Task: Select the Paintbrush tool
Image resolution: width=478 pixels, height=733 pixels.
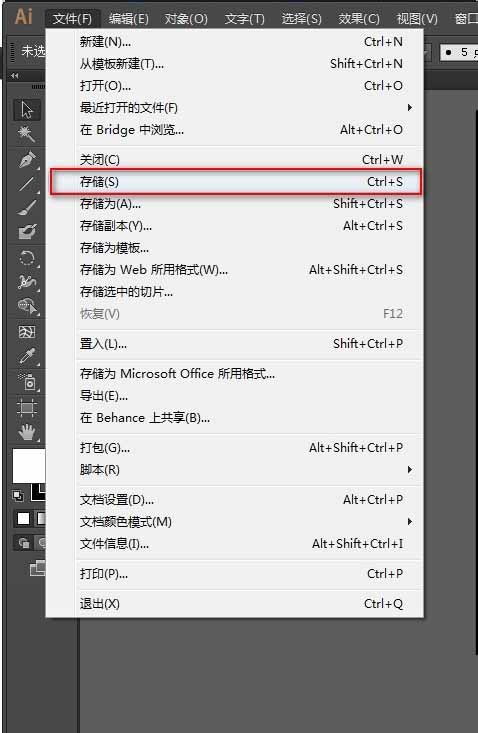Action: pos(27,208)
